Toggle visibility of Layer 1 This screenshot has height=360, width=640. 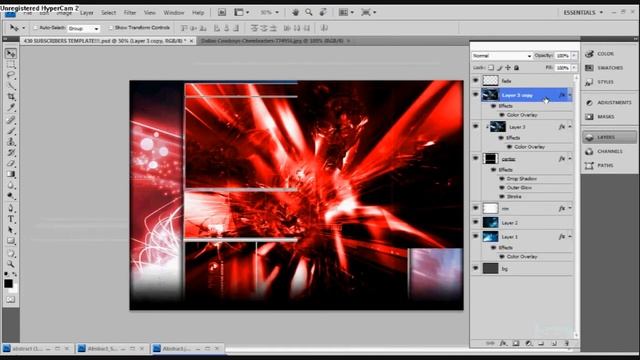476,236
